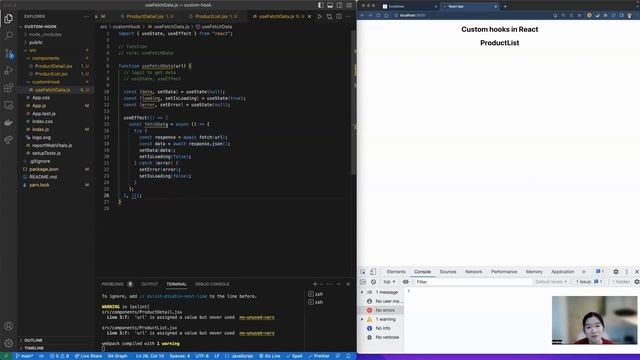Collapse the src folder
The width and height of the screenshot is (640, 360).
tap(33, 50)
